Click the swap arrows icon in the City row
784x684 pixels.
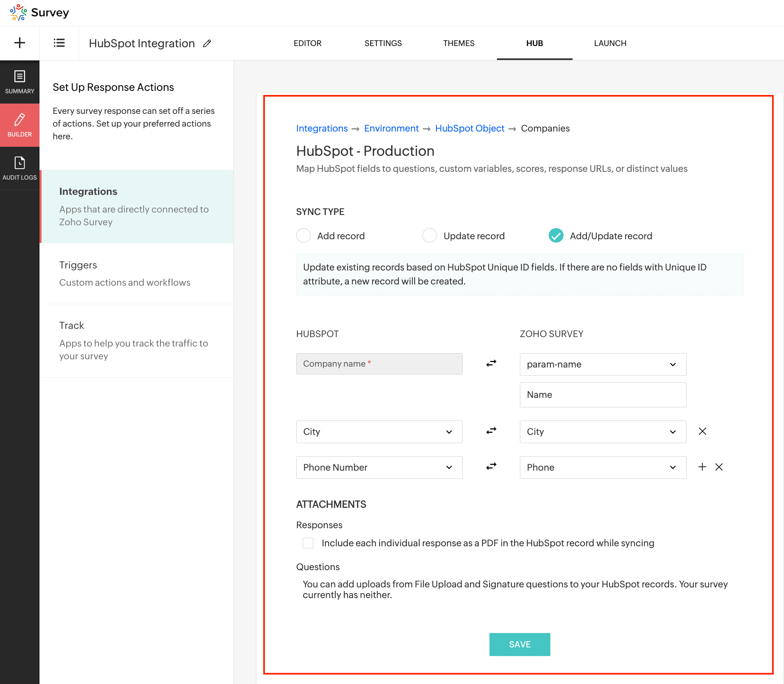tap(491, 431)
